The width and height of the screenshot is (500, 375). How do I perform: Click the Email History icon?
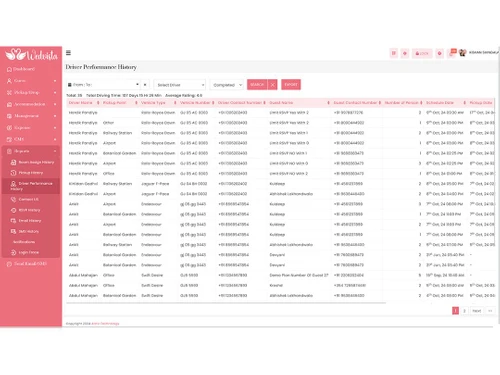tap(13, 221)
